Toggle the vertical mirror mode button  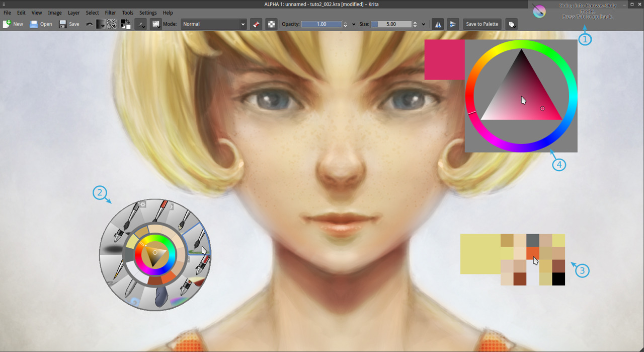click(x=453, y=24)
